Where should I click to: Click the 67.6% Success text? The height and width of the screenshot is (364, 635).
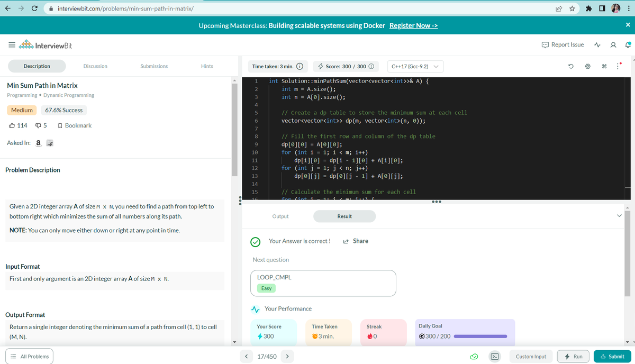click(64, 110)
